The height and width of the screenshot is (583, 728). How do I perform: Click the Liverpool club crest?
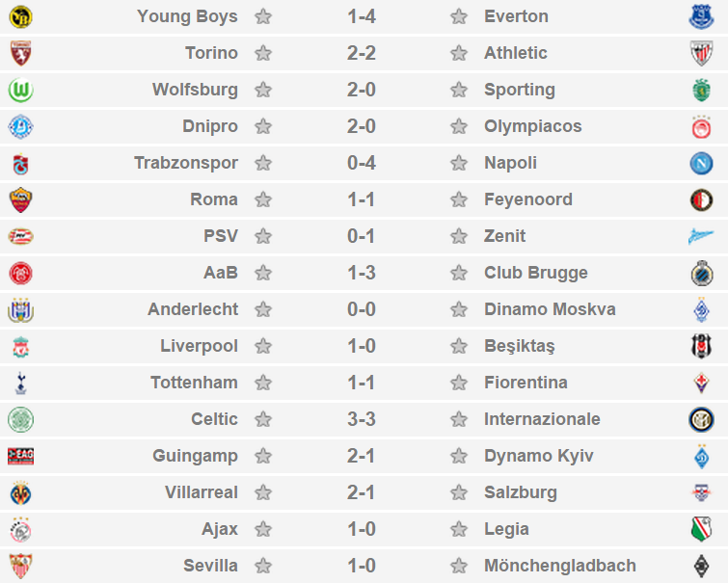point(21,346)
